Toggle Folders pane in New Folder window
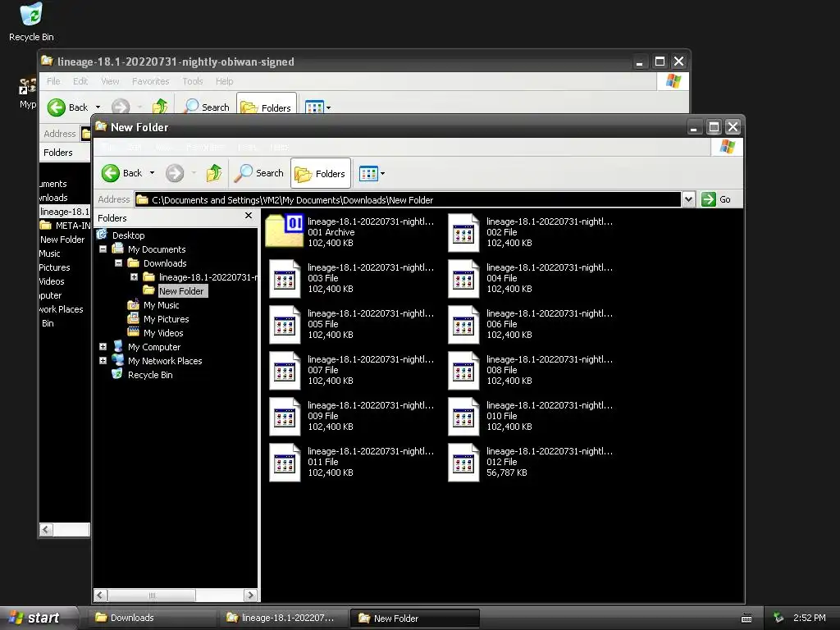This screenshot has height=630, width=840. (x=321, y=173)
